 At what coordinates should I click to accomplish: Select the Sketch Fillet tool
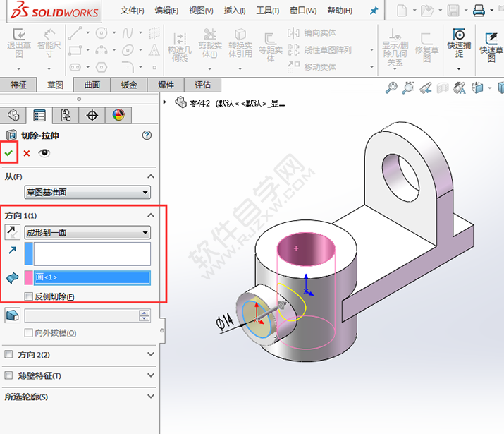point(128,67)
